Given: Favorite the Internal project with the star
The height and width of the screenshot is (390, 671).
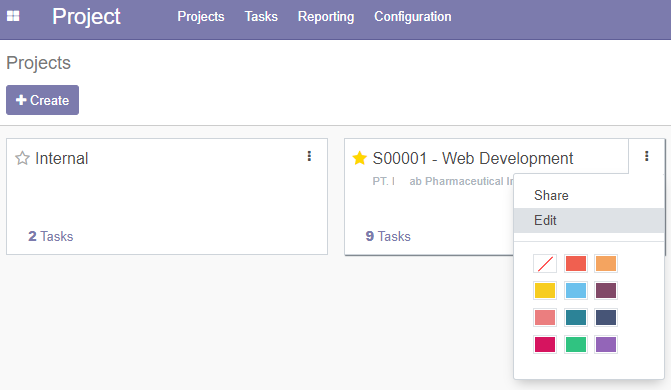Looking at the screenshot, I should 22,158.
